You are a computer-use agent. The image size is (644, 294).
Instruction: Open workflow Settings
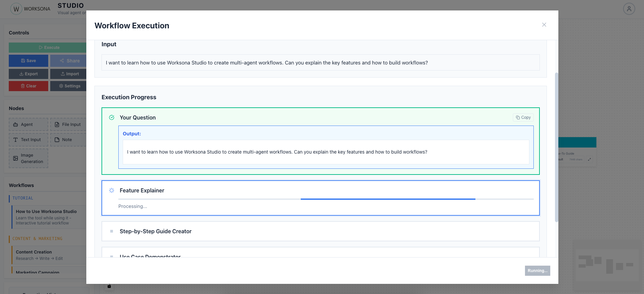tap(68, 86)
